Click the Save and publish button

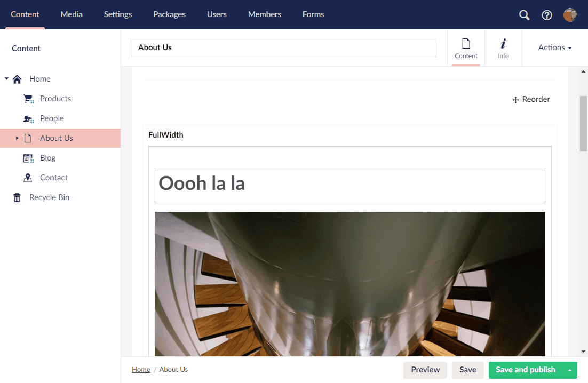pos(526,370)
